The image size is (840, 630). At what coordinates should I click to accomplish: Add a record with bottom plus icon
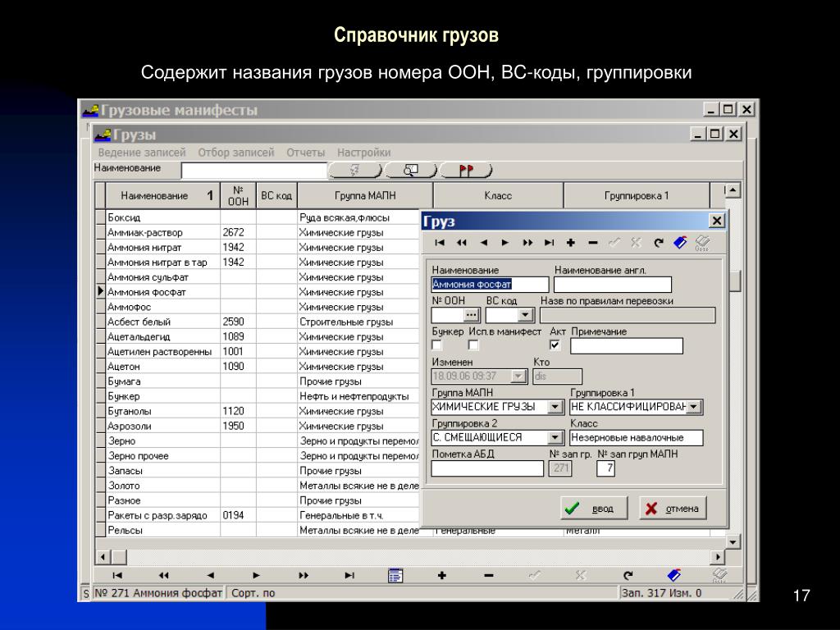coord(442,575)
